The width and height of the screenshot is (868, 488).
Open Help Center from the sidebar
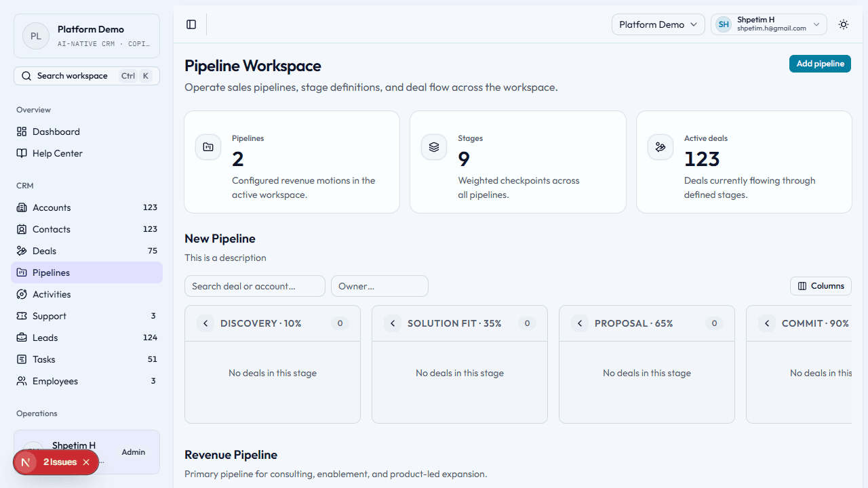click(x=56, y=153)
